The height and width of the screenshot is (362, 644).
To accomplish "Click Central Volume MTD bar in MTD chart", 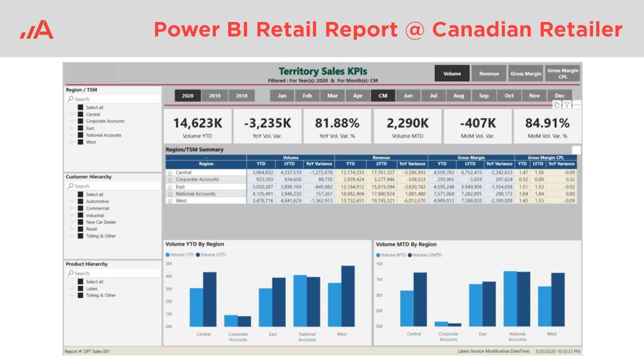I will pyautogui.click(x=407, y=309).
